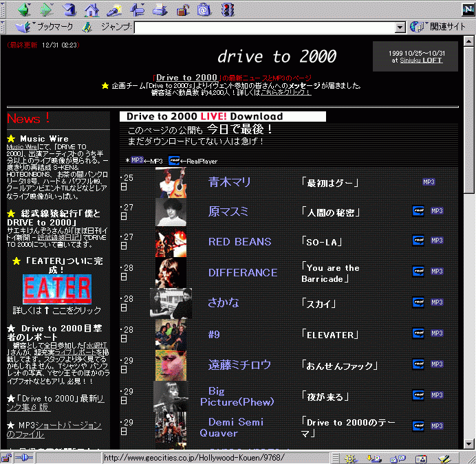Download the MP3 for Big Picture(Phew)

click(437, 395)
